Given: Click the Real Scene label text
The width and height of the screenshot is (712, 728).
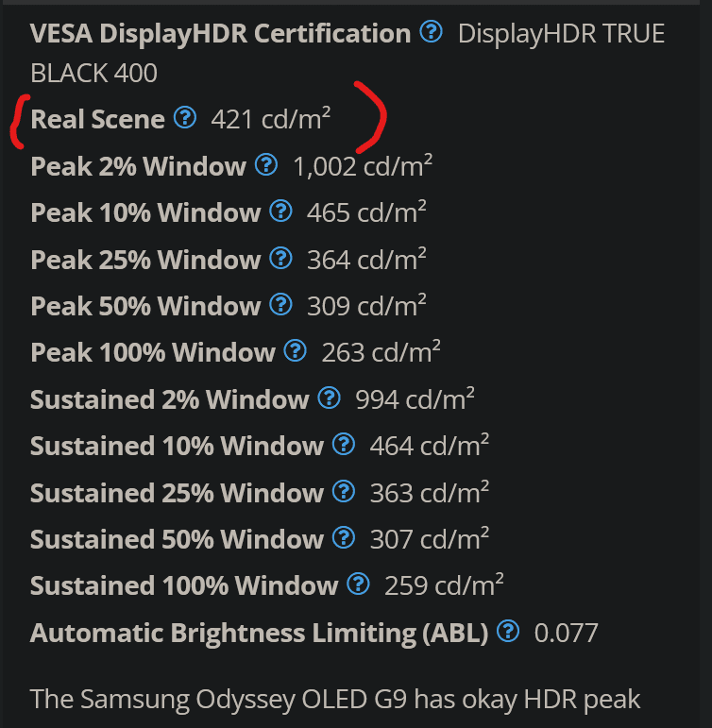Looking at the screenshot, I should click(x=97, y=119).
